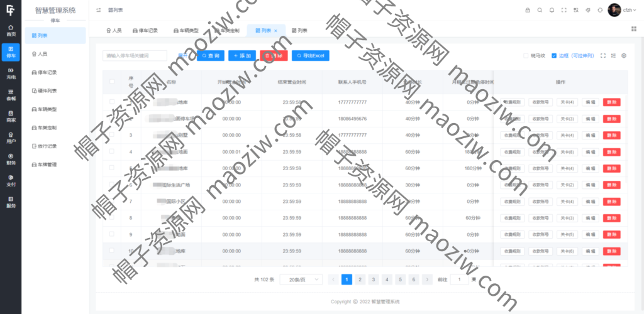This screenshot has height=314, width=644.
Task: Open the 套餐 package module
Action: click(11, 95)
